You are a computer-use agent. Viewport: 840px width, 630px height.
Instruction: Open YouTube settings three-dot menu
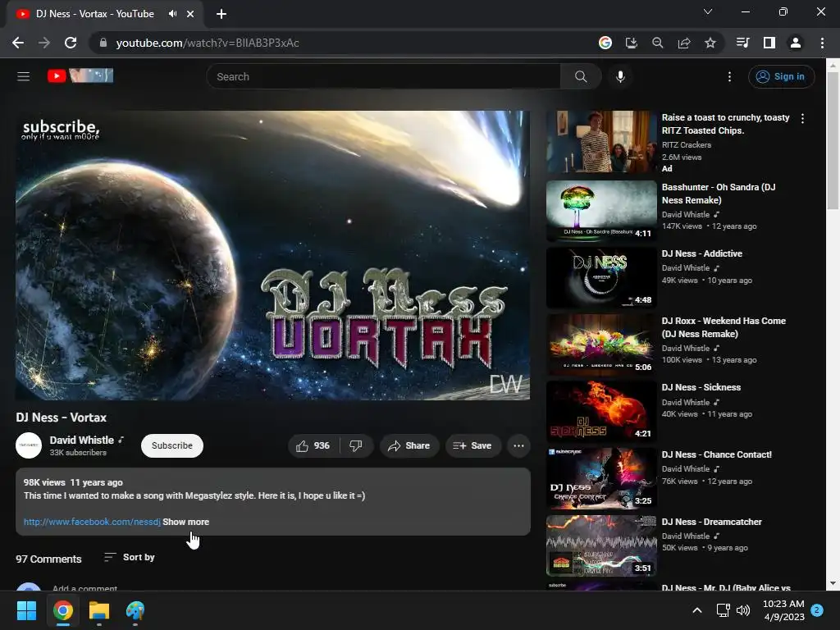point(729,76)
